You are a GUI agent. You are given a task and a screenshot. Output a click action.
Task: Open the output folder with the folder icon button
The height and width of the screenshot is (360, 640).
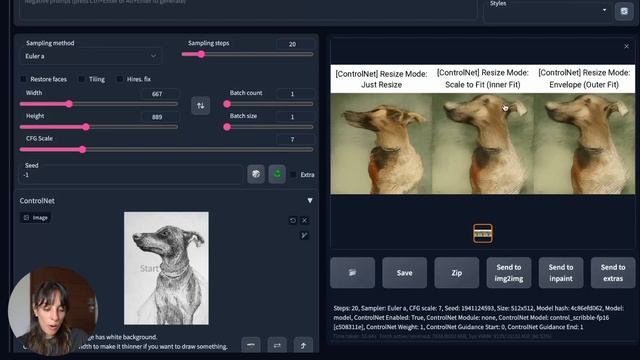click(x=353, y=273)
